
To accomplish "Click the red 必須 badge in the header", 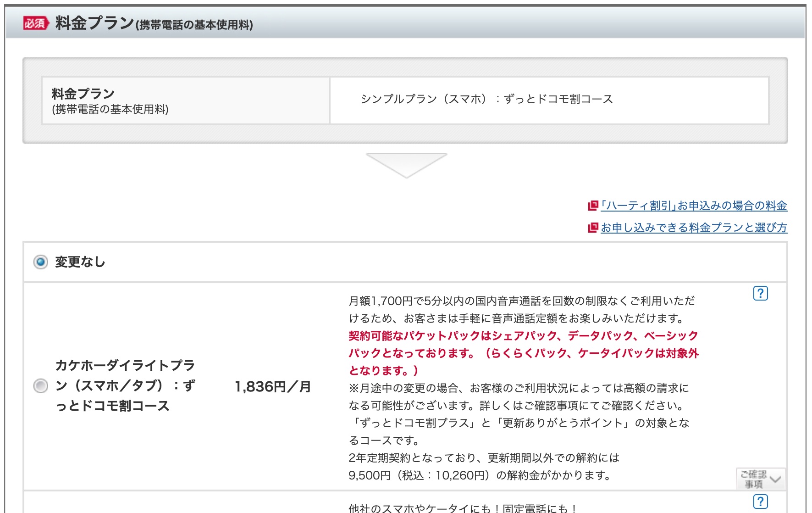I will click(36, 23).
